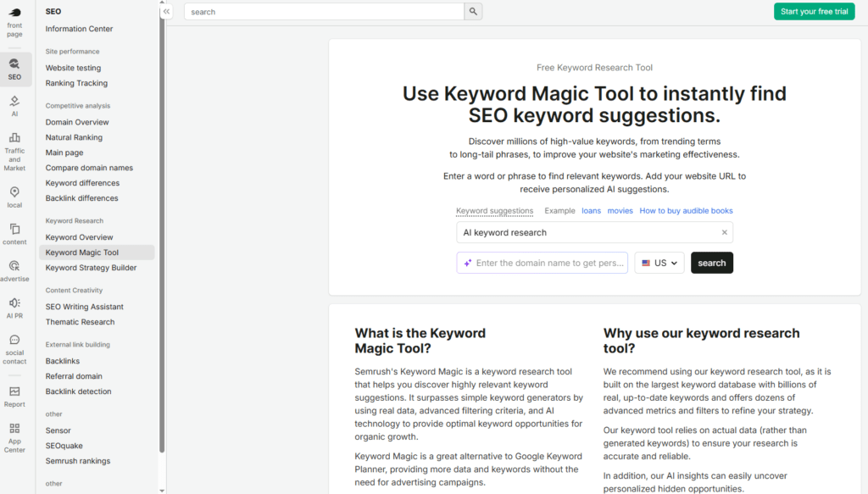The width and height of the screenshot is (868, 494).
Task: Open Compare domain names item
Action: click(x=89, y=168)
